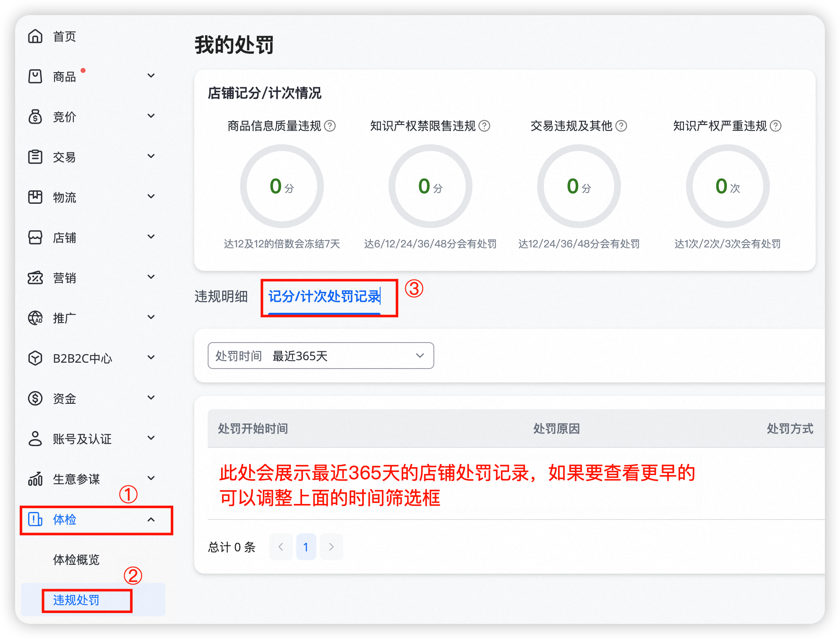The image size is (840, 639).
Task: Collapse the 体检 menu section
Action: 151,520
